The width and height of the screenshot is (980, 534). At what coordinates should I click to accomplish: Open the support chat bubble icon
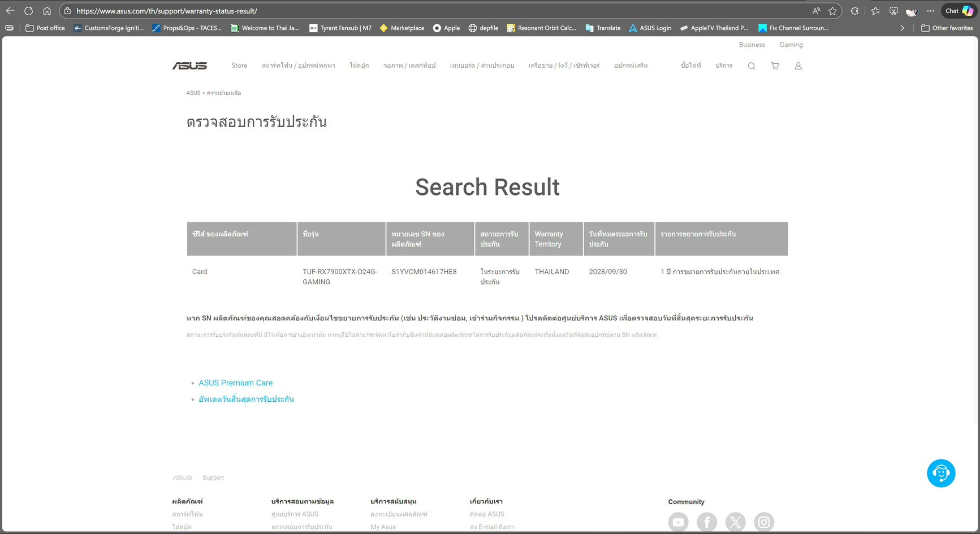[940, 473]
